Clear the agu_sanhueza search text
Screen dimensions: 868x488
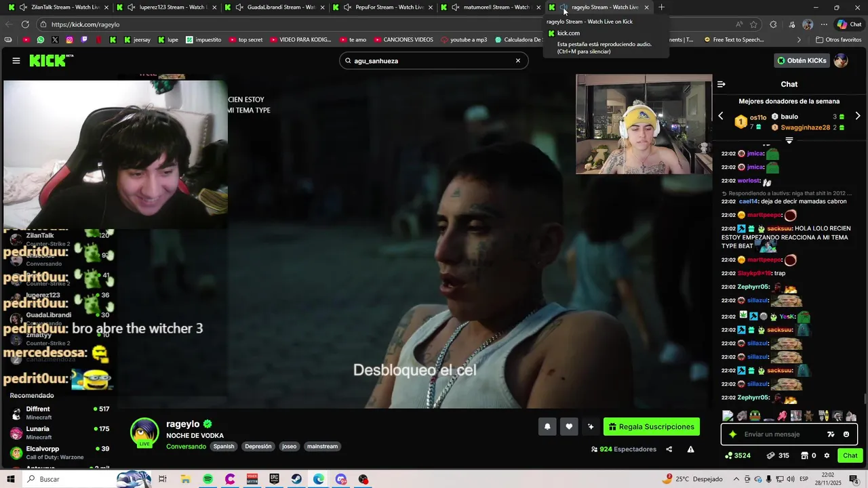518,60
